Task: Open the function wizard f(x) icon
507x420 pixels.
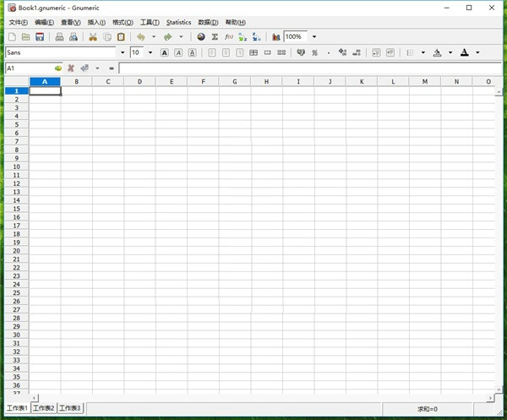Action: [x=228, y=37]
